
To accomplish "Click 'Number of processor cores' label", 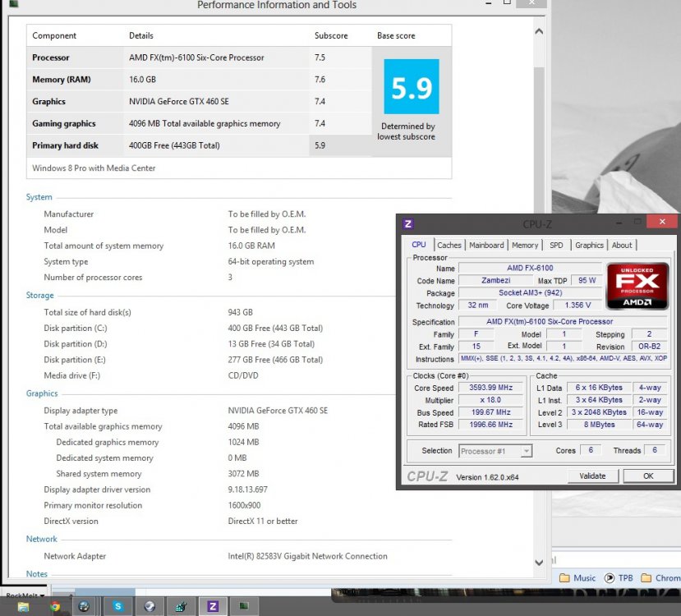I will pos(93,278).
